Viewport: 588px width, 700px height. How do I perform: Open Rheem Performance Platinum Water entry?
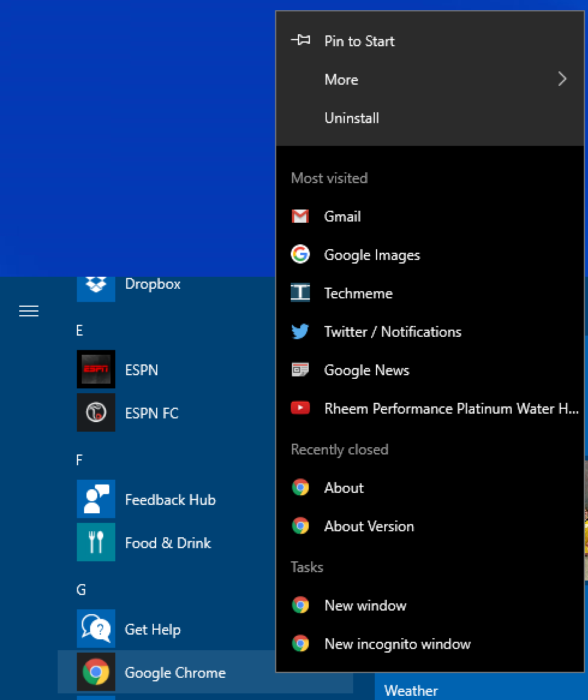[429, 408]
